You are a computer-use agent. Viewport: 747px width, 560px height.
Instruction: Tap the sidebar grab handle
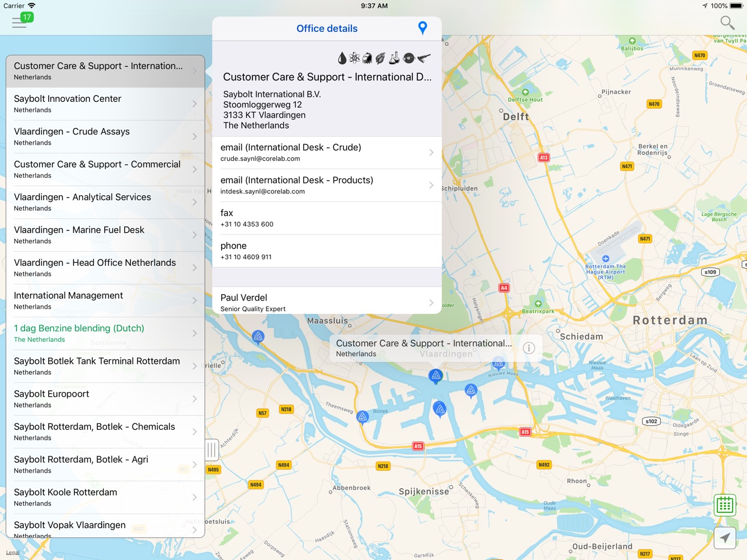[x=211, y=449]
